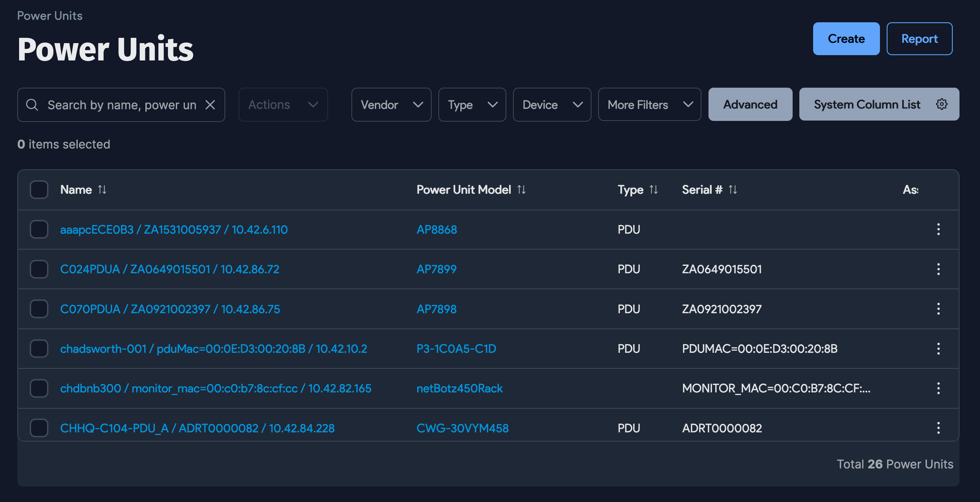Open the System Column List settings gear
The image size is (980, 502).
pyautogui.click(x=941, y=104)
